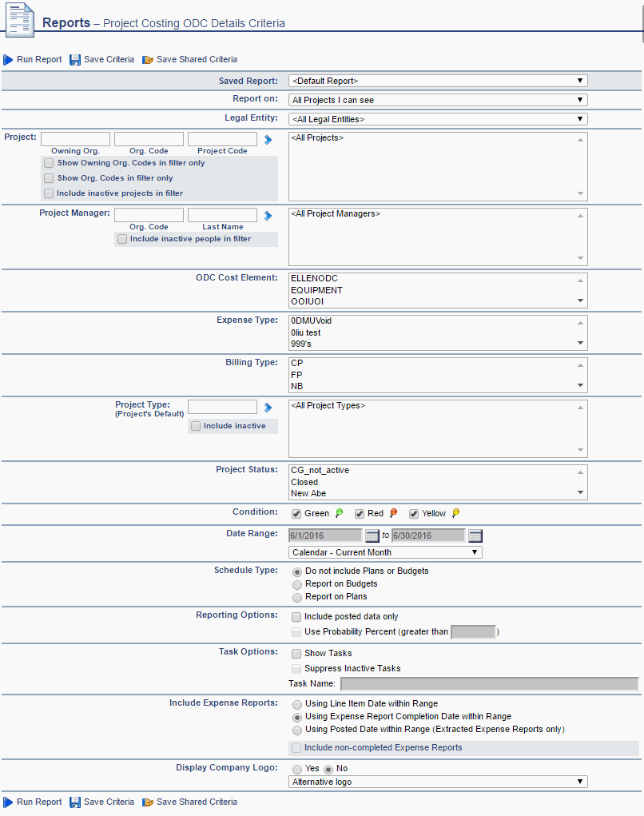This screenshot has height=816, width=644.
Task: Open the Report on dropdown
Action: pyautogui.click(x=438, y=100)
